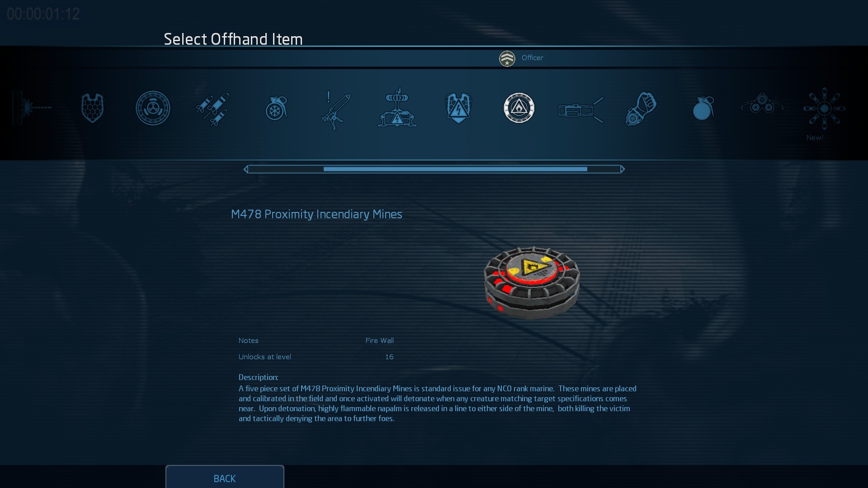868x488 pixels.
Task: Choose the round radiation mine icon
Action: click(x=153, y=108)
